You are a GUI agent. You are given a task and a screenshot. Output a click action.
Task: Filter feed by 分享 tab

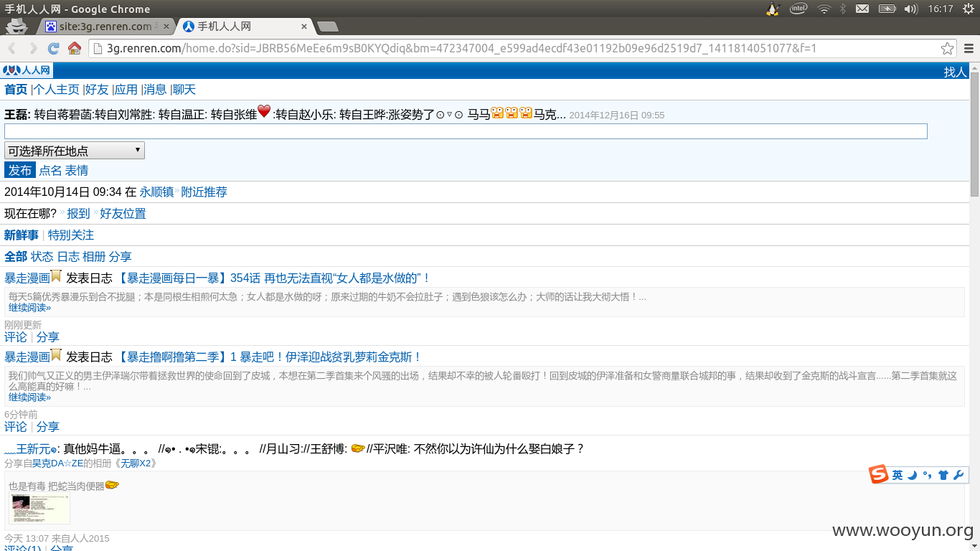[x=121, y=257]
